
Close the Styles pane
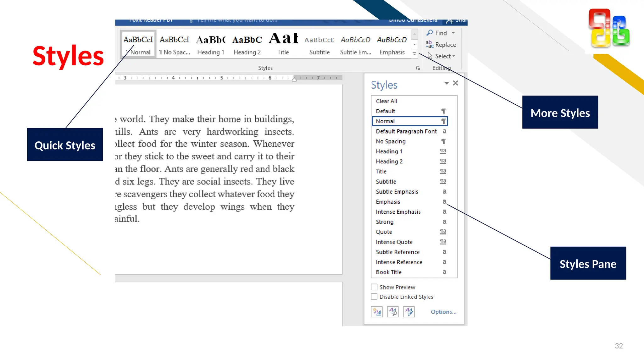coord(455,83)
